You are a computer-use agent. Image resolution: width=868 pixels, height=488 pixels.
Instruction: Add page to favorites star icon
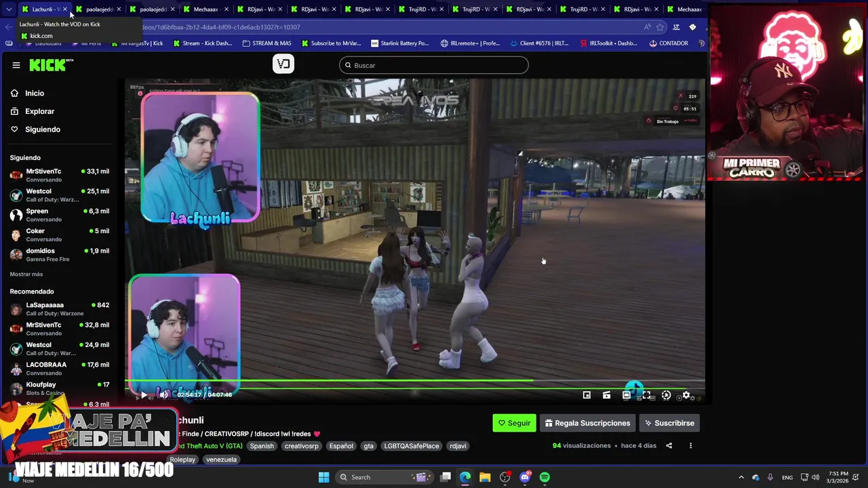(x=660, y=27)
